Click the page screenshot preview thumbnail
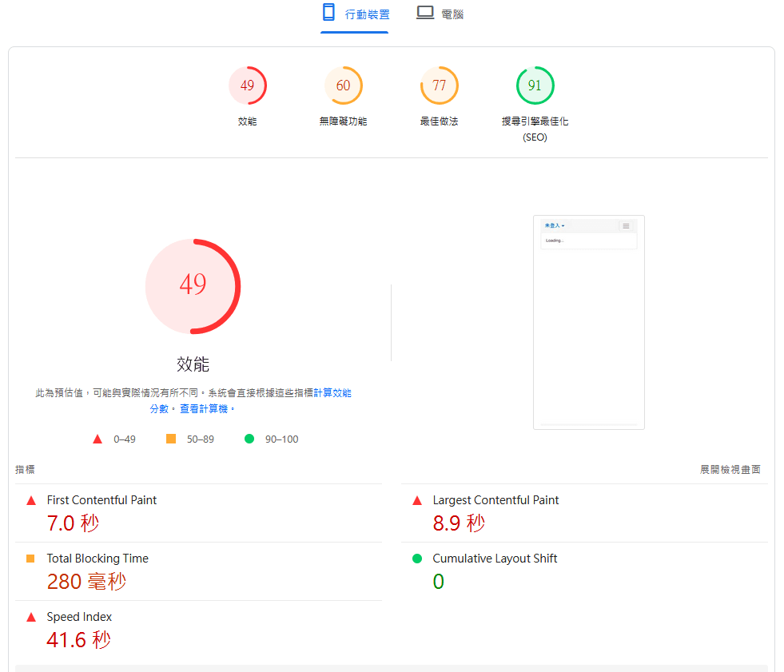This screenshot has height=672, width=784. pyautogui.click(x=589, y=322)
